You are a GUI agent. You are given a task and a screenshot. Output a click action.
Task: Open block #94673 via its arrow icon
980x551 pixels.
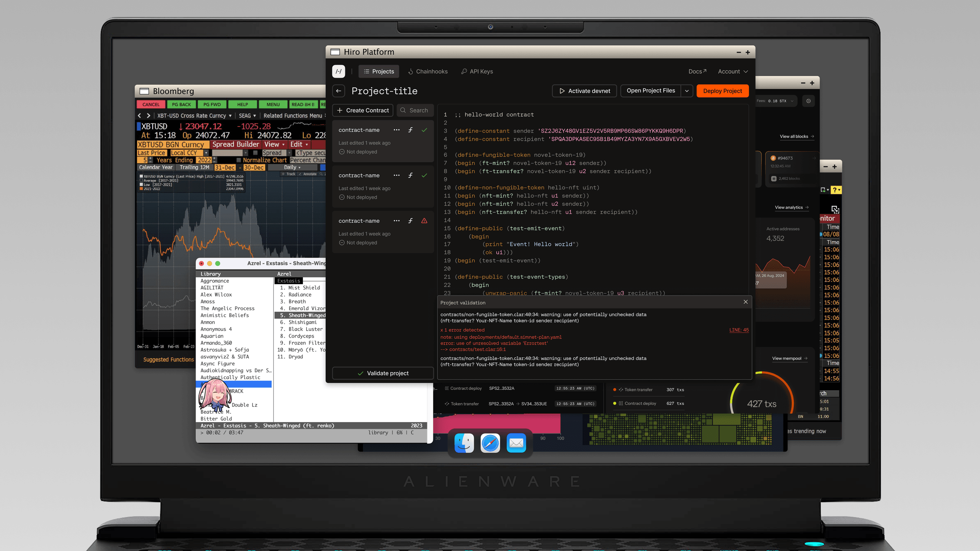pos(814,158)
